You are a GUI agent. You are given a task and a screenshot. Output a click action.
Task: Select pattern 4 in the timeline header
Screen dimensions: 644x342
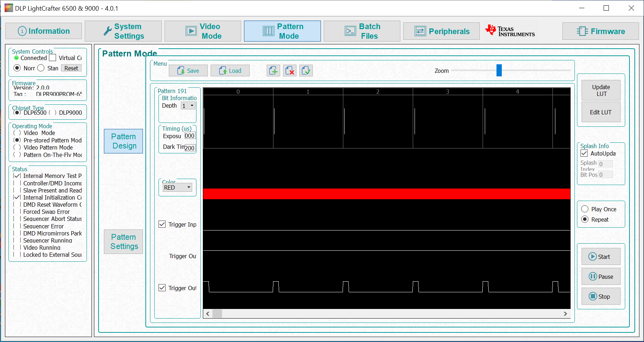[517, 92]
